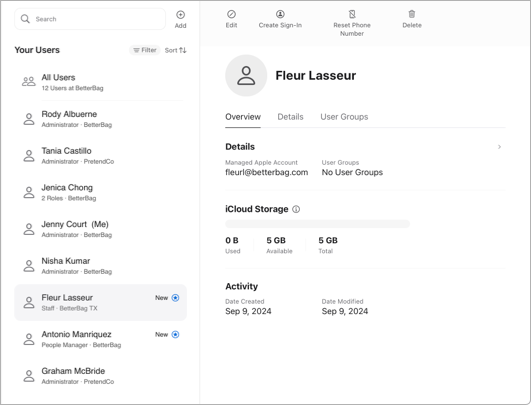Select Jenica Chong from the list
This screenshot has height=405, width=531.
pos(101,192)
